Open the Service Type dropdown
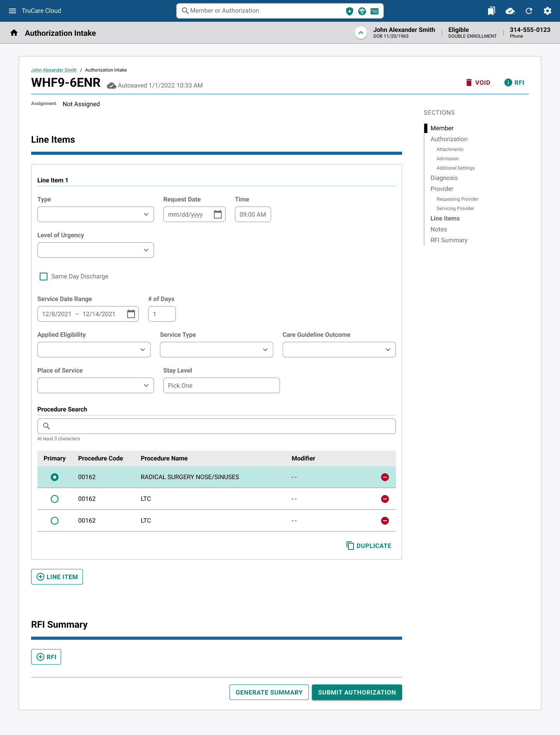 [217, 350]
